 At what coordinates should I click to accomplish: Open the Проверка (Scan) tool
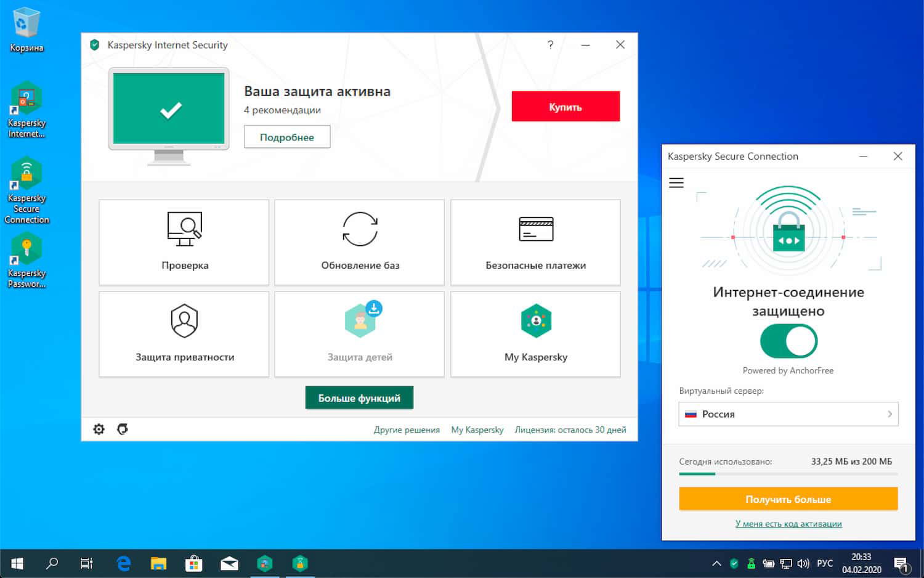[183, 242]
